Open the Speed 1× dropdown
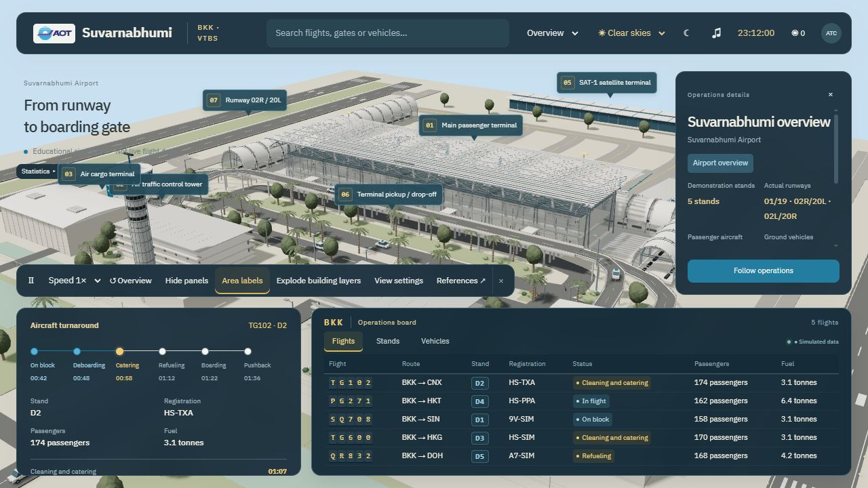This screenshot has width=868, height=488. (74, 281)
